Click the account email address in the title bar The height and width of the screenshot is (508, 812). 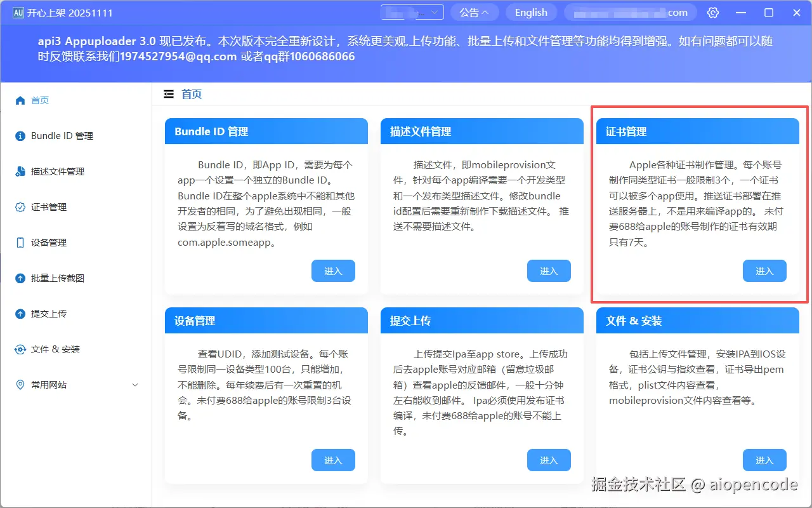(x=630, y=12)
